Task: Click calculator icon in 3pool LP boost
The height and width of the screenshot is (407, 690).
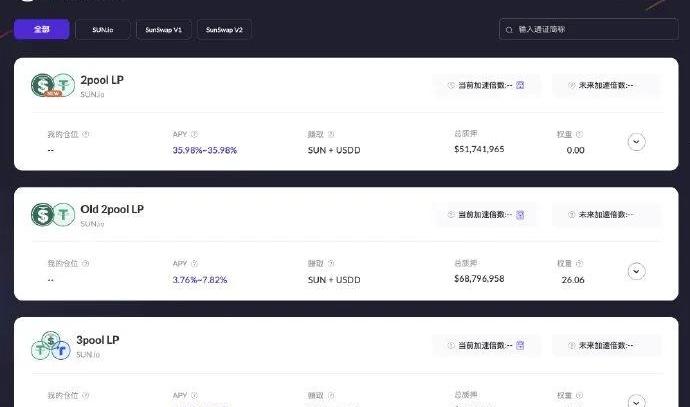Action: (521, 345)
